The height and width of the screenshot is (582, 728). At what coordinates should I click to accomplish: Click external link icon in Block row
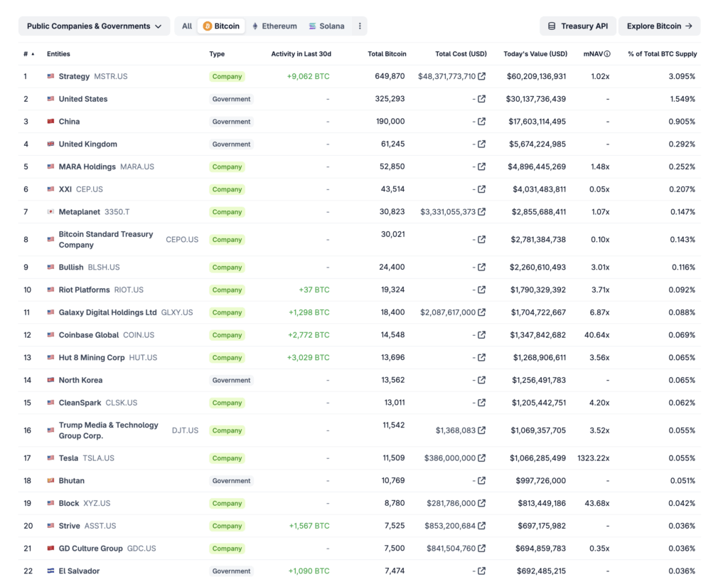482,503
